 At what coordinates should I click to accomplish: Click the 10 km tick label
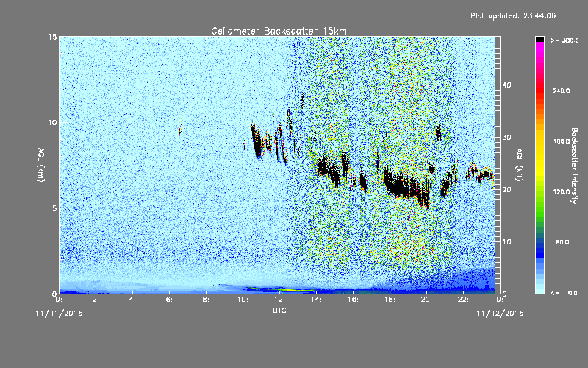click(x=52, y=123)
